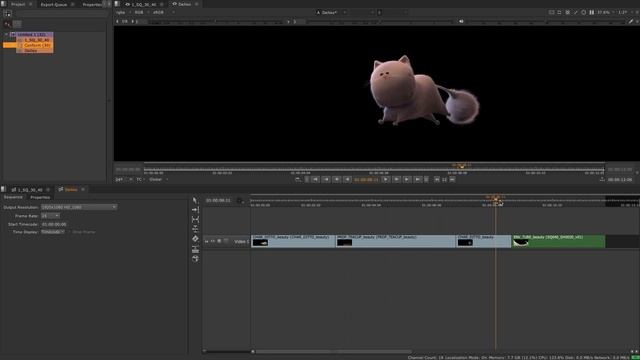Open the Deliver viewer tab
The width and height of the screenshot is (640, 360).
pyautogui.click(x=184, y=4)
